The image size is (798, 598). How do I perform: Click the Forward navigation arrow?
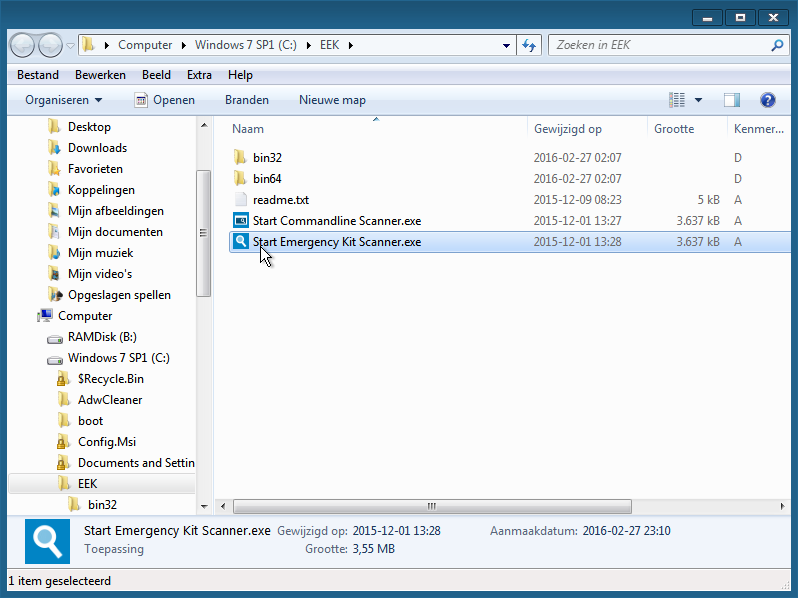(50, 45)
